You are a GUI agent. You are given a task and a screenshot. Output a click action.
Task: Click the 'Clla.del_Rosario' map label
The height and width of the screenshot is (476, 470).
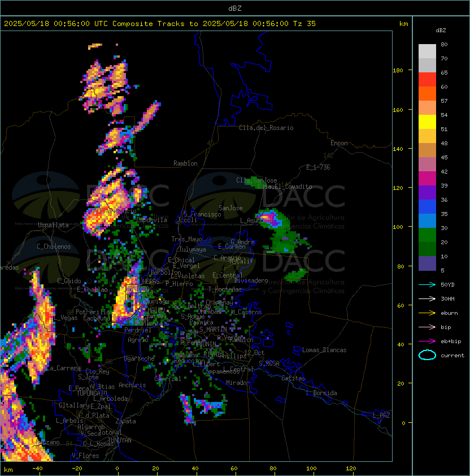point(266,128)
